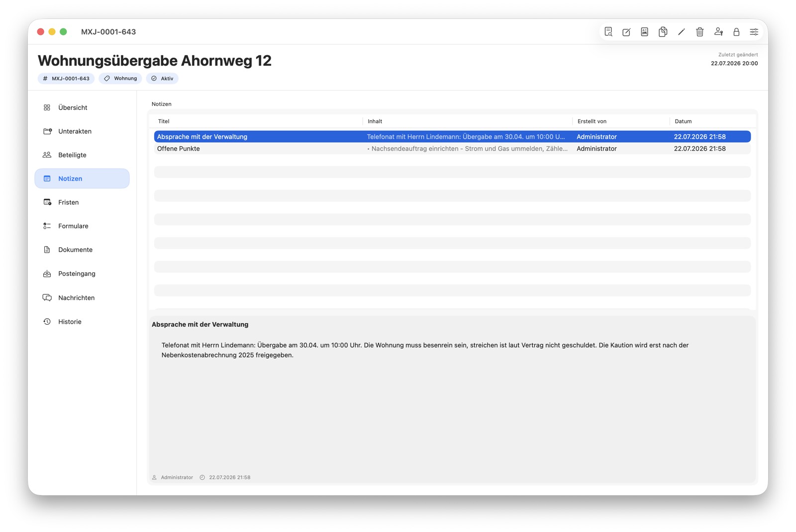Switch to Formulare section
The width and height of the screenshot is (796, 532).
[x=82, y=226]
